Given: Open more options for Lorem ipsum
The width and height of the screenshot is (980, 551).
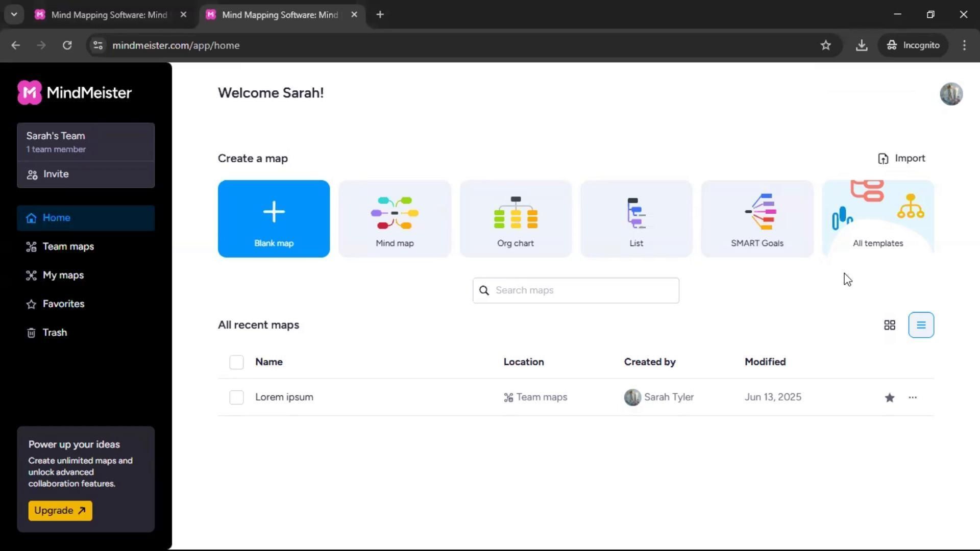Looking at the screenshot, I should (913, 397).
